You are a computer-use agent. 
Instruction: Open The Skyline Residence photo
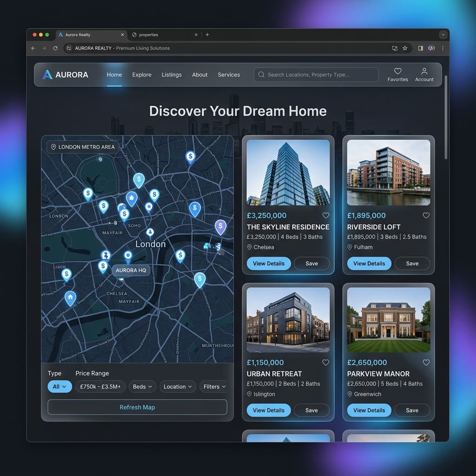[288, 172]
